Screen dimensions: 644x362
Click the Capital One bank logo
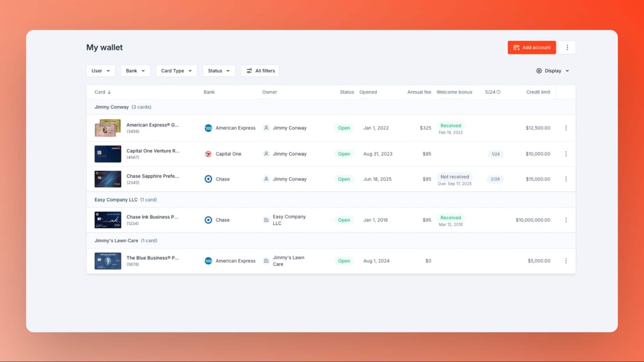[x=208, y=154]
